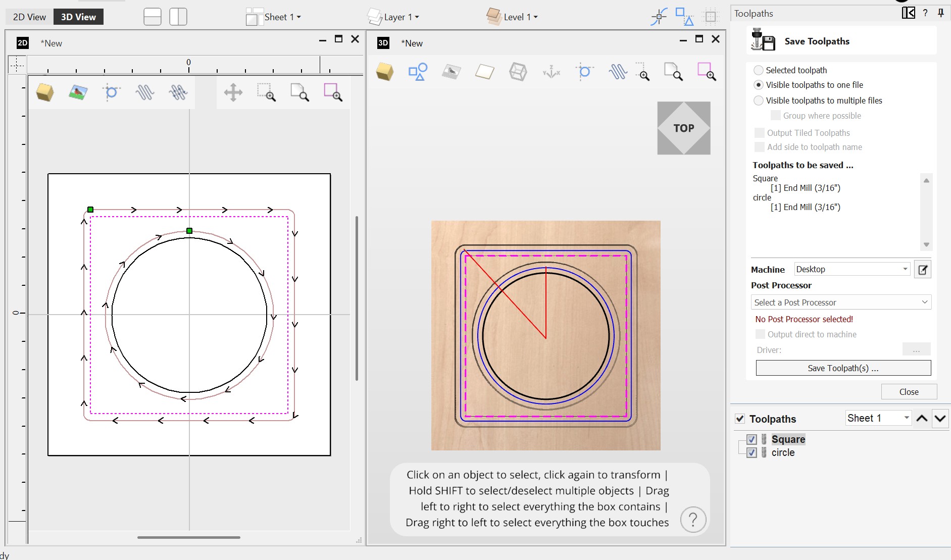Switch to the 2D View tab
This screenshot has height=560, width=951.
pyautogui.click(x=29, y=17)
